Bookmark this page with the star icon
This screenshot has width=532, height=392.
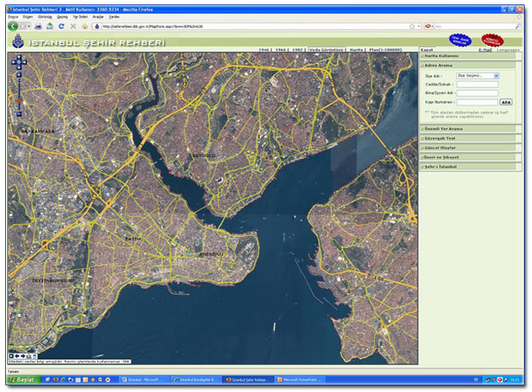[412, 26]
